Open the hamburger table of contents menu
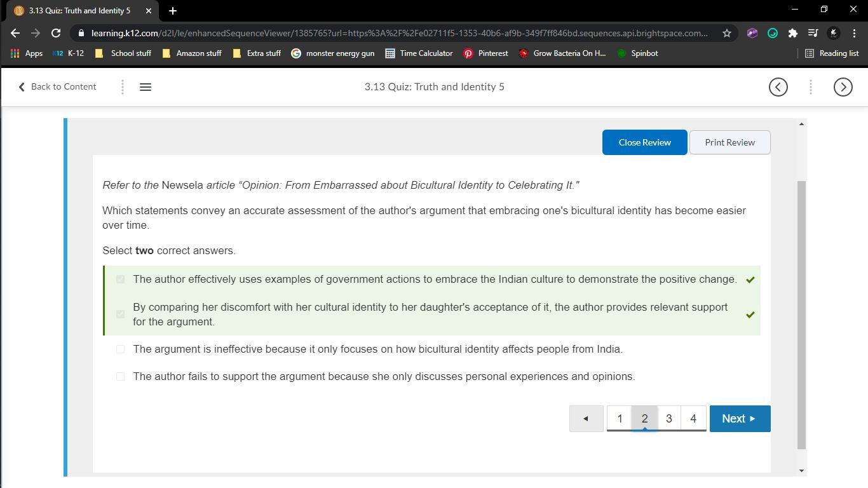This screenshot has height=488, width=868. point(146,87)
